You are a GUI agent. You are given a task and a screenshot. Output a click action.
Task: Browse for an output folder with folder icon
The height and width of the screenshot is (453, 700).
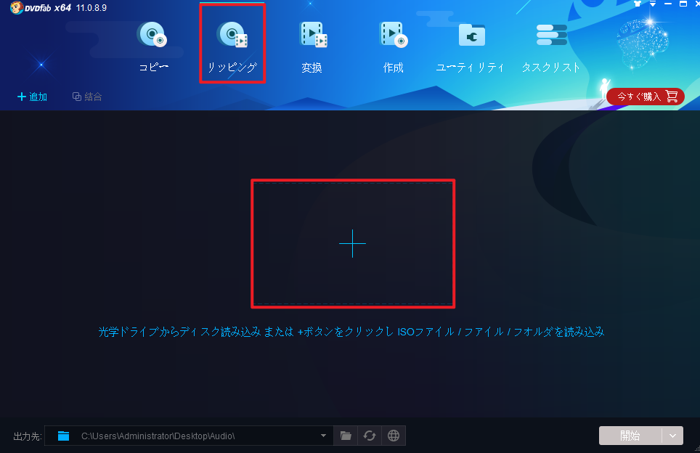click(x=346, y=436)
